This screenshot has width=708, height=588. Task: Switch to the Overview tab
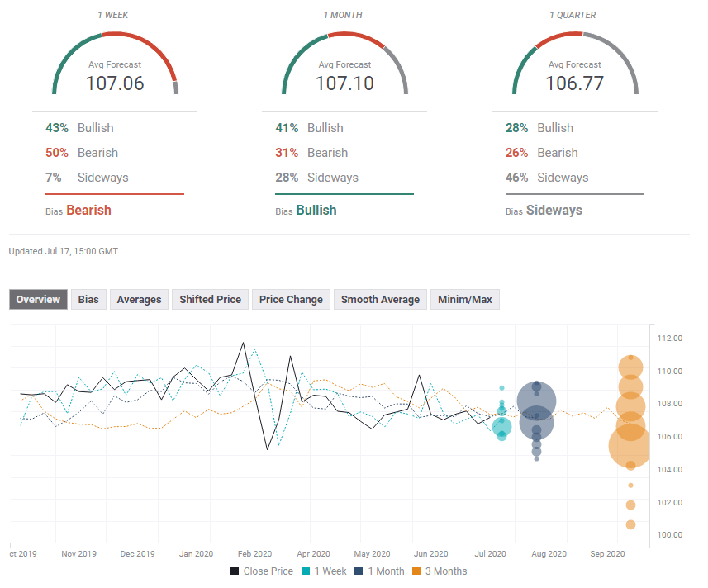tap(38, 300)
